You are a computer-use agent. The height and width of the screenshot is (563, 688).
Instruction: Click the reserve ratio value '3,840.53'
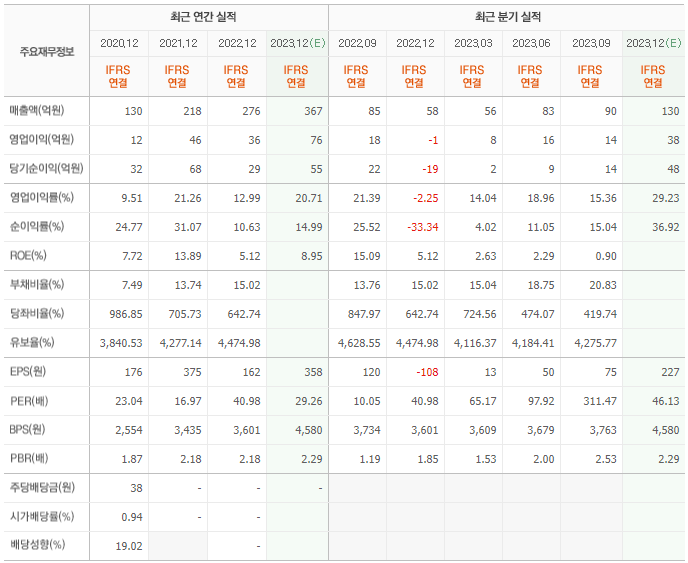tap(121, 344)
